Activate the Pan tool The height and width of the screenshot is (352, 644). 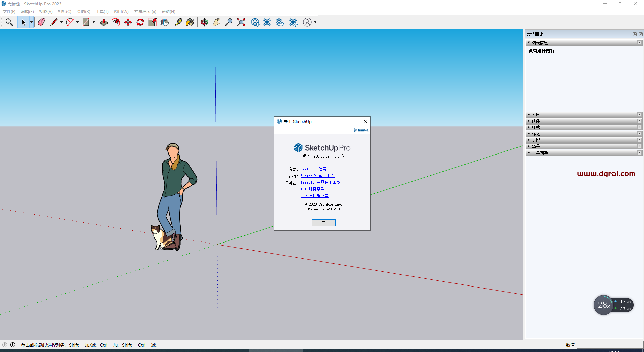(217, 22)
